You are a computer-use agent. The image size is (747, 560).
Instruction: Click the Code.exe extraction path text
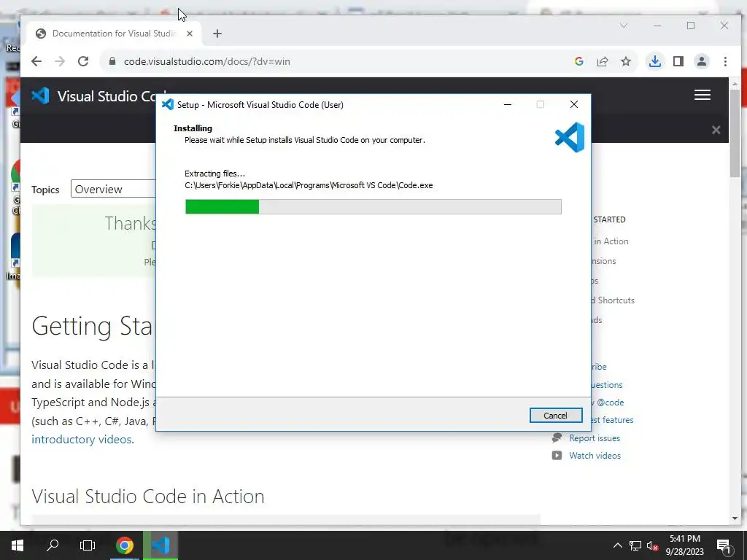click(x=309, y=185)
